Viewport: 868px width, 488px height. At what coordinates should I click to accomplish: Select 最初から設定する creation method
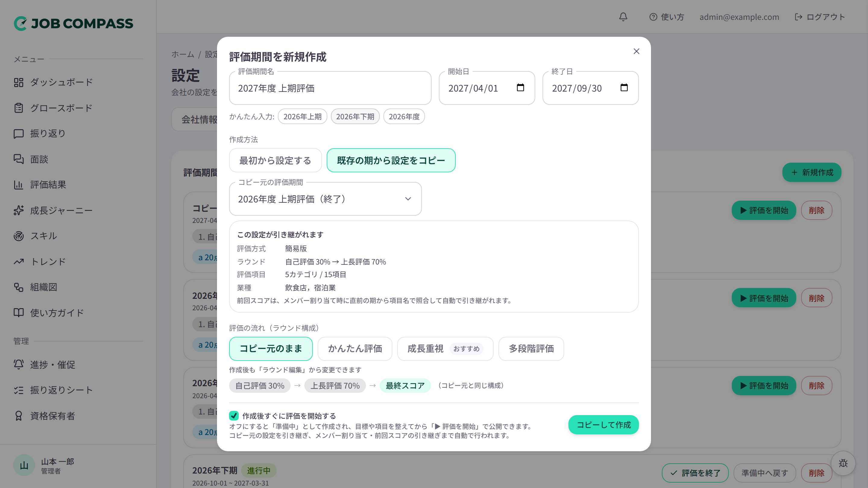(275, 160)
